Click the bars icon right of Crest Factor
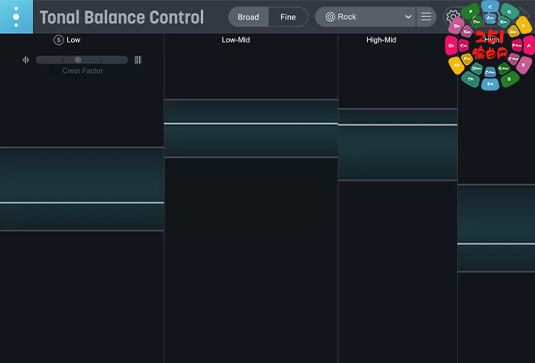The image size is (535, 363). 138,60
